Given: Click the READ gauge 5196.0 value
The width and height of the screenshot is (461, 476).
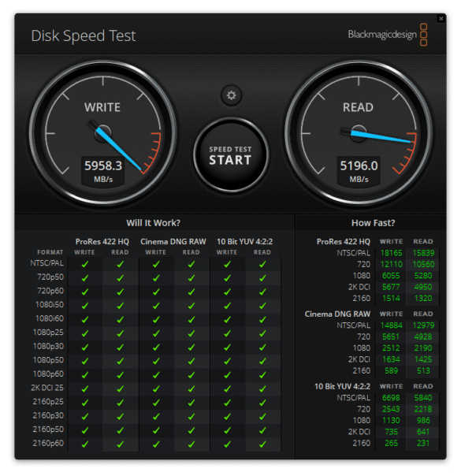Looking at the screenshot, I should (359, 165).
